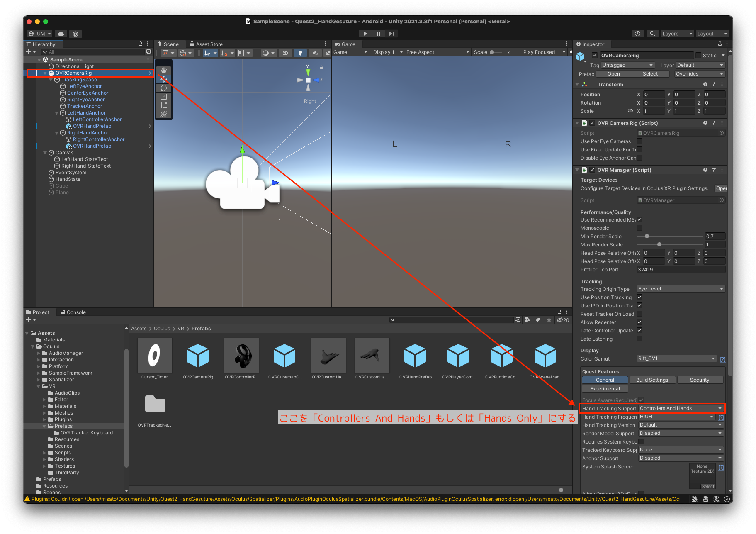Toggle OVRCameraRig active checkbox
This screenshot has width=756, height=534.
pyautogui.click(x=595, y=55)
